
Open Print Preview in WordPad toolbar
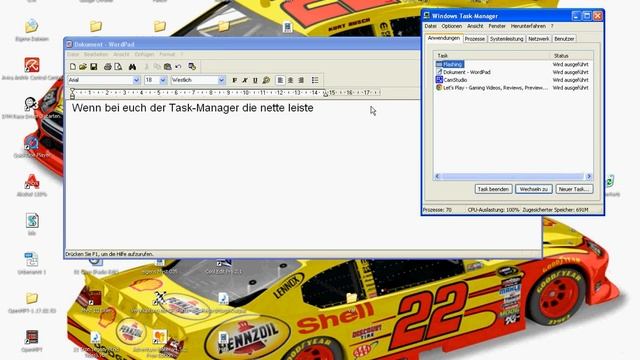118,67
